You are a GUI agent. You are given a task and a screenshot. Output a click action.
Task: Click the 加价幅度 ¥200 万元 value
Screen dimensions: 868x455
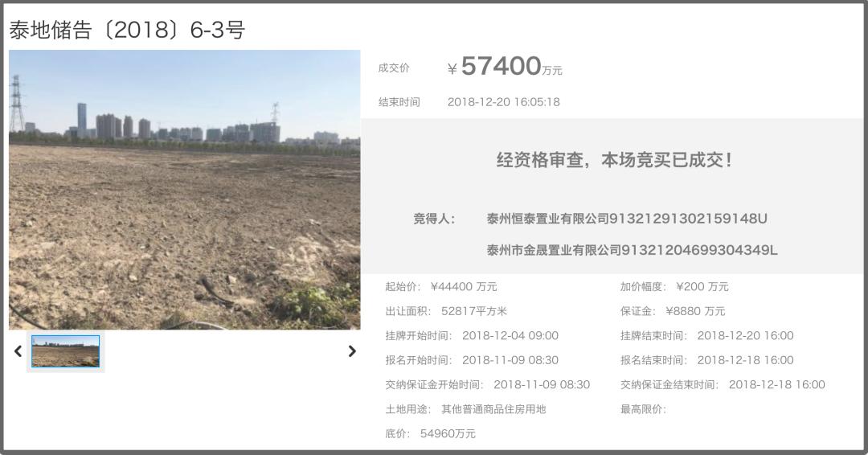pos(702,287)
